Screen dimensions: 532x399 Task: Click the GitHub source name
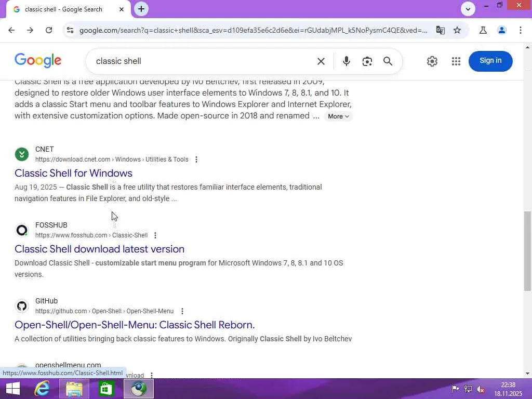(46, 301)
